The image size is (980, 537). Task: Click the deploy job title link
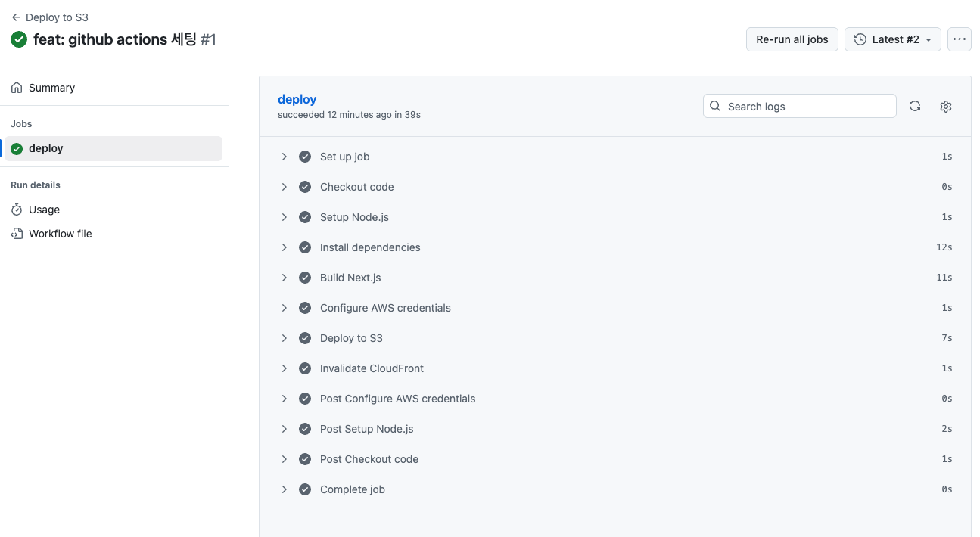pos(297,99)
